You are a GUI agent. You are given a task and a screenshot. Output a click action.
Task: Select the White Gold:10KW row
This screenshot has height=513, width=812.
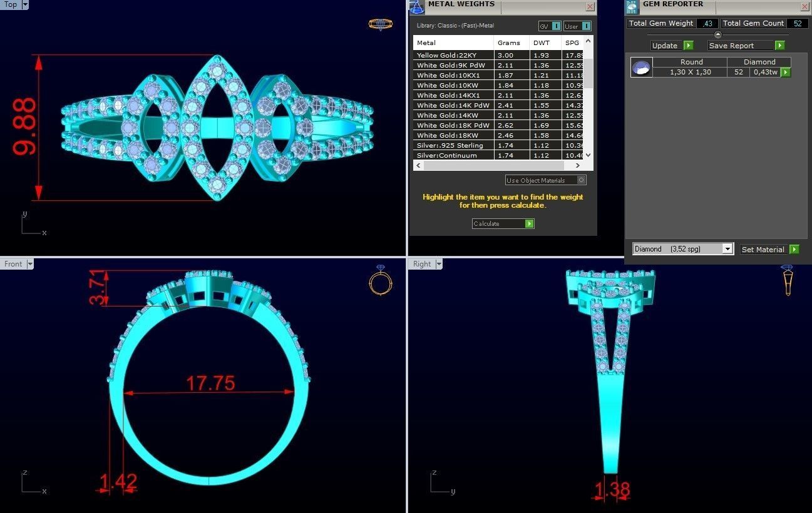(498, 85)
